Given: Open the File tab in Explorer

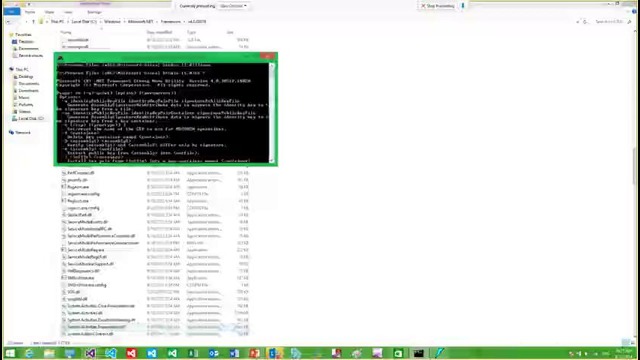Looking at the screenshot, I should [x=11, y=12].
